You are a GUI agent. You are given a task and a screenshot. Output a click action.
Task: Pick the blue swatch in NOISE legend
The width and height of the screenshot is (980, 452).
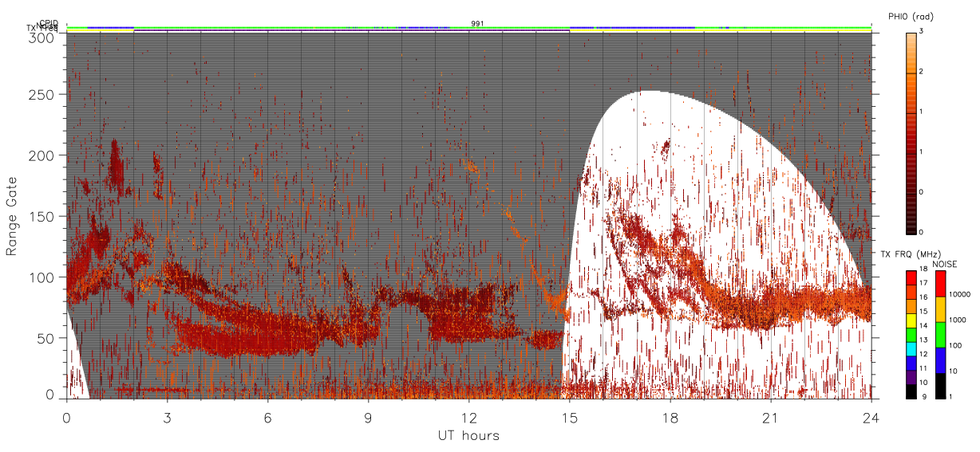940,360
